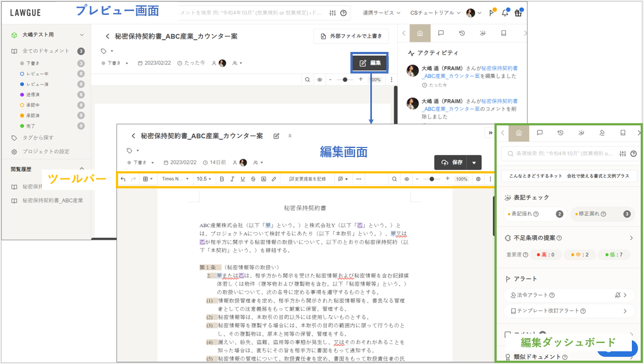Open the search magnifier in editor toolbar
This screenshot has width=644, height=364.
coord(394,179)
